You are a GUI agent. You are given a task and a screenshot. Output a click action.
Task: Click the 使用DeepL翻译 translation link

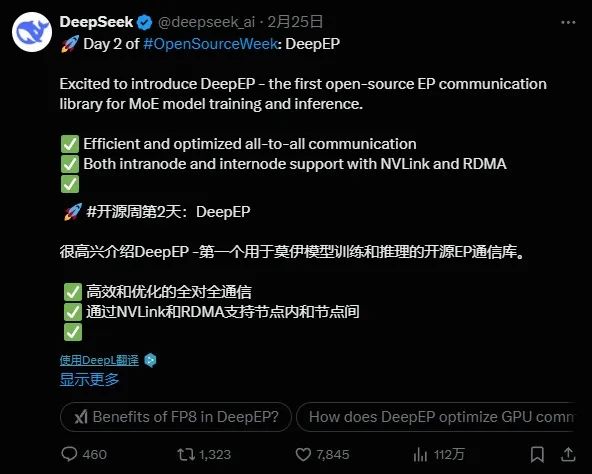99,360
